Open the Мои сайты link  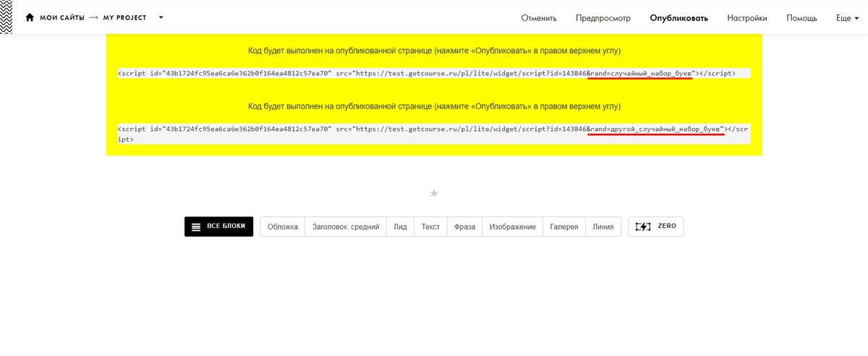[x=61, y=17]
